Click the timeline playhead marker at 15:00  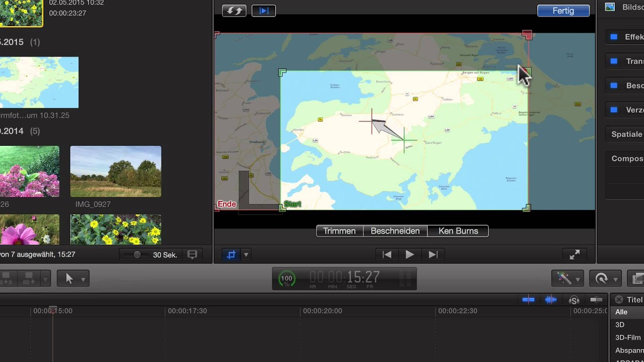tap(52, 311)
